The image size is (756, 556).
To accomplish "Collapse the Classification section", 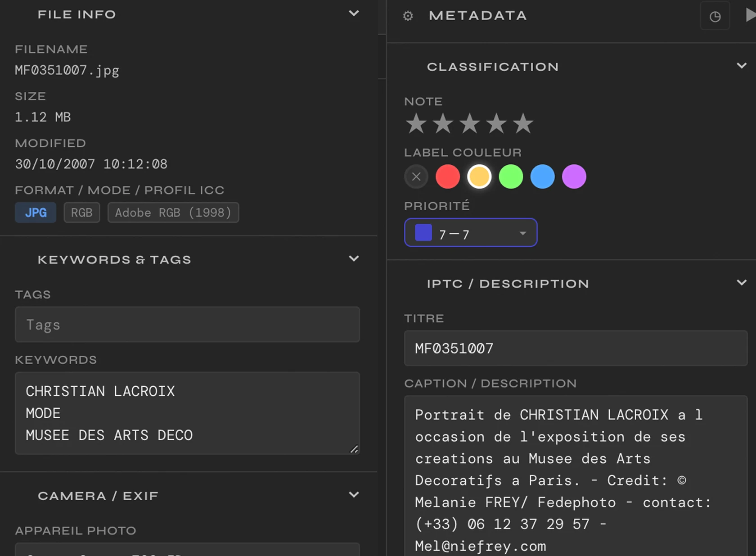I will tap(742, 66).
